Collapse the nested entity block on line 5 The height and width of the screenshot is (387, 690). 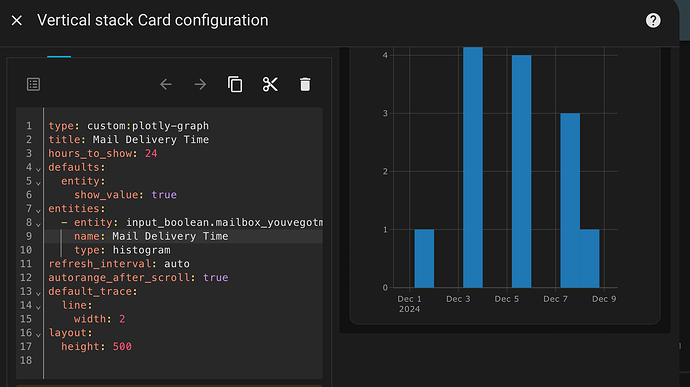(x=38, y=183)
